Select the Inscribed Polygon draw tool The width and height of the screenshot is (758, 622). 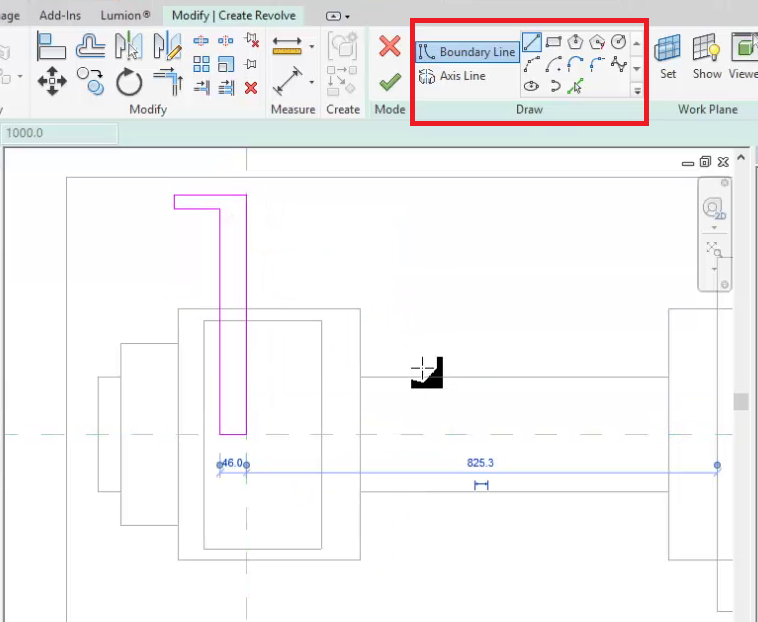[x=575, y=42]
